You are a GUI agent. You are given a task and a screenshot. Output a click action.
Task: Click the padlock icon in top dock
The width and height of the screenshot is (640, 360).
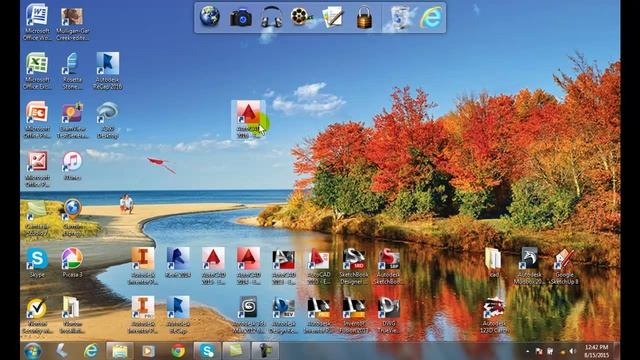click(x=364, y=17)
